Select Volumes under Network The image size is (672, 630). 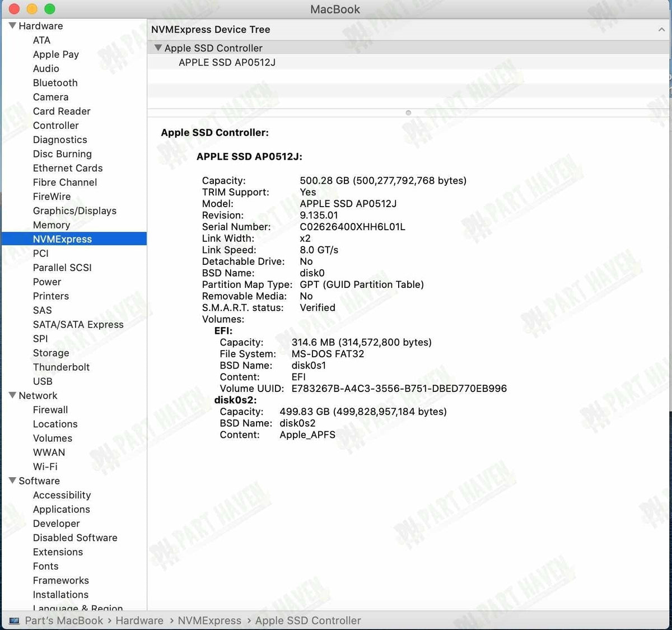[53, 438]
